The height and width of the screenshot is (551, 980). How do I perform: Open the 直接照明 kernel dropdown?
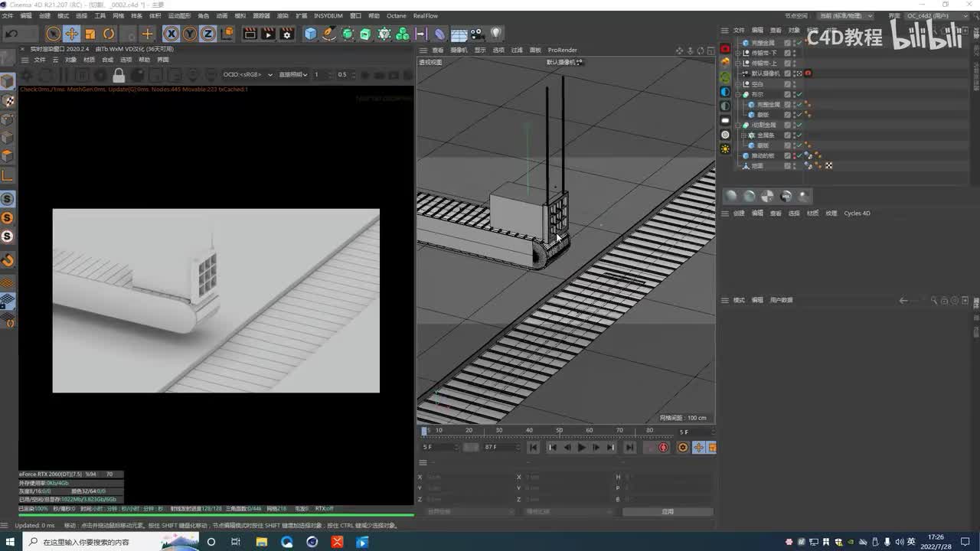pos(293,75)
